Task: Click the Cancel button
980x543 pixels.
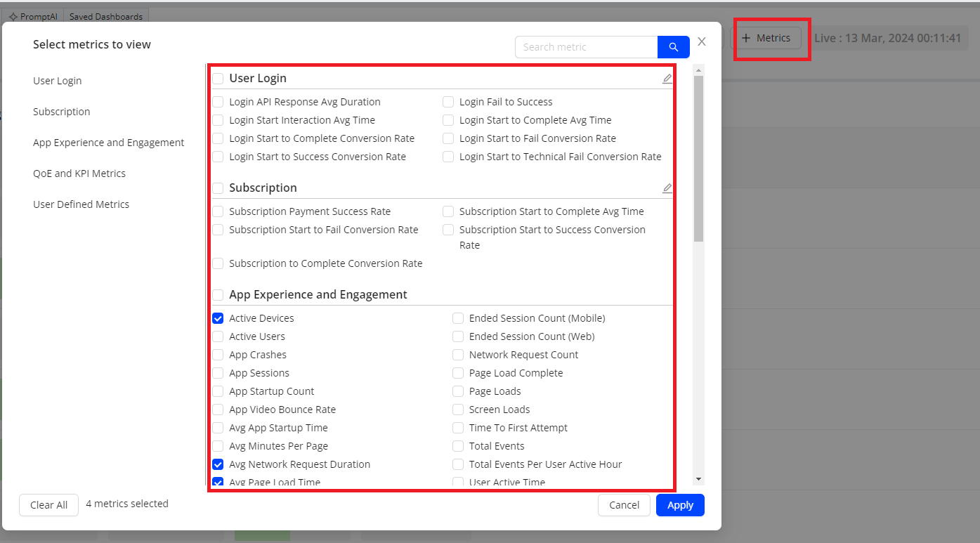Action: (624, 505)
